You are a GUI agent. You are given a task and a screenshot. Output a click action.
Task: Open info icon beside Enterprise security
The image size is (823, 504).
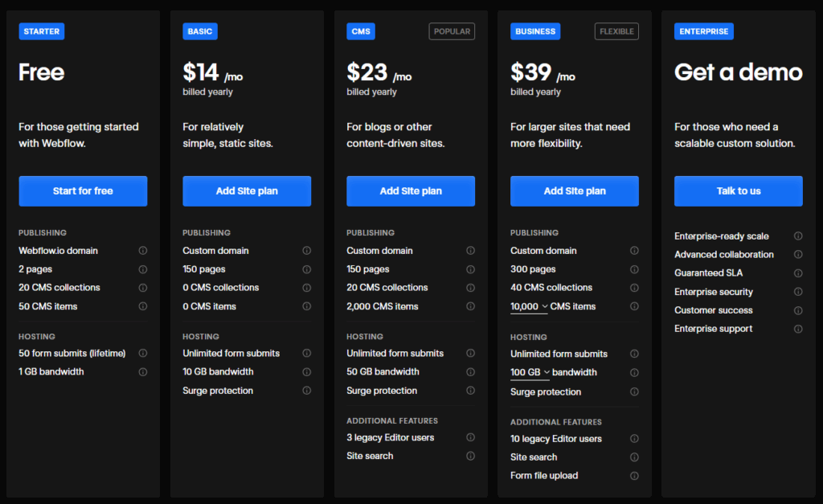pyautogui.click(x=798, y=291)
